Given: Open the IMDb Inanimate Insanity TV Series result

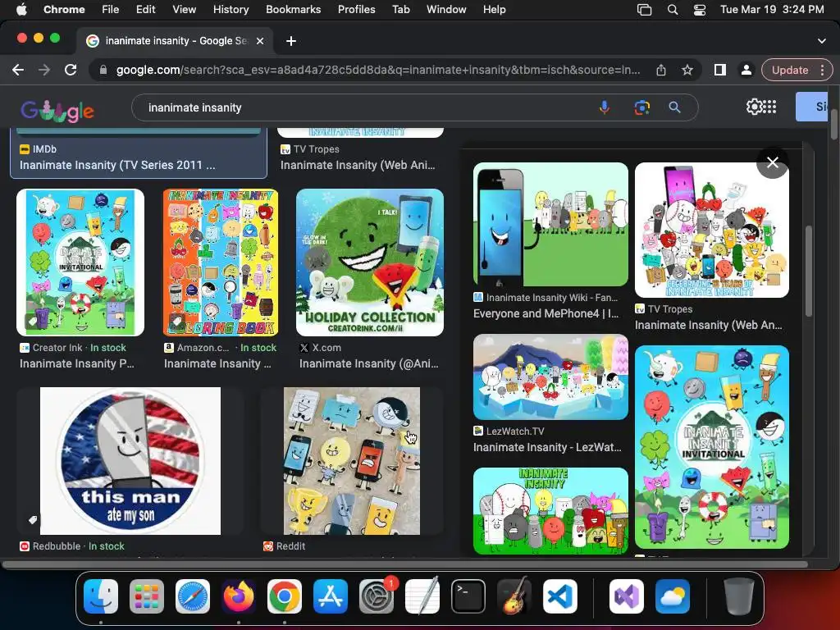Looking at the screenshot, I should coord(118,165).
